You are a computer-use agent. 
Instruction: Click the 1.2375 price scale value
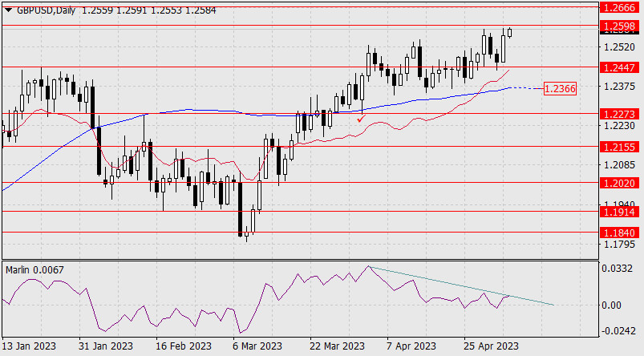point(620,87)
